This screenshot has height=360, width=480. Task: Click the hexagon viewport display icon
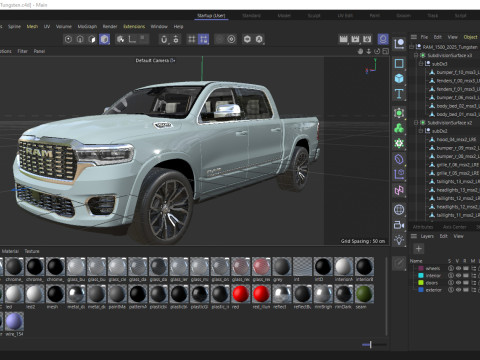(x=247, y=39)
